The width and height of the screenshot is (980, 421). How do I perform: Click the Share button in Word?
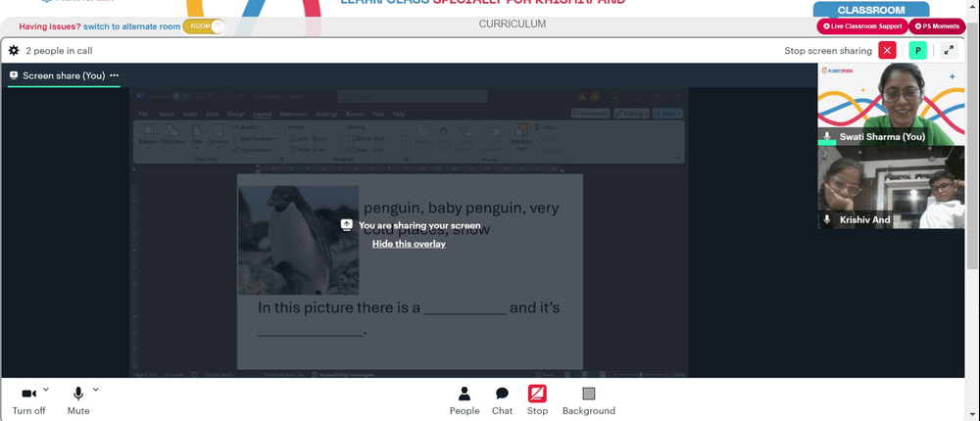coord(667,114)
